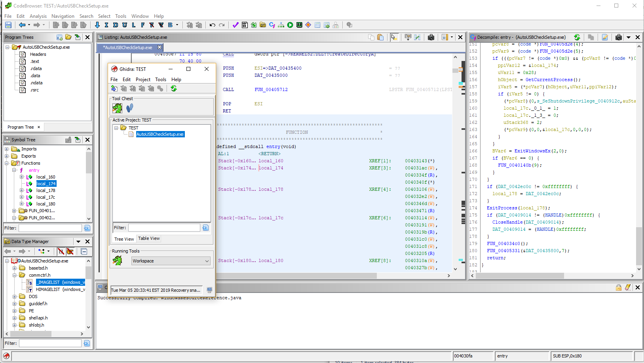Go to next data with the D icon
The height and width of the screenshot is (363, 644).
[x=116, y=25]
